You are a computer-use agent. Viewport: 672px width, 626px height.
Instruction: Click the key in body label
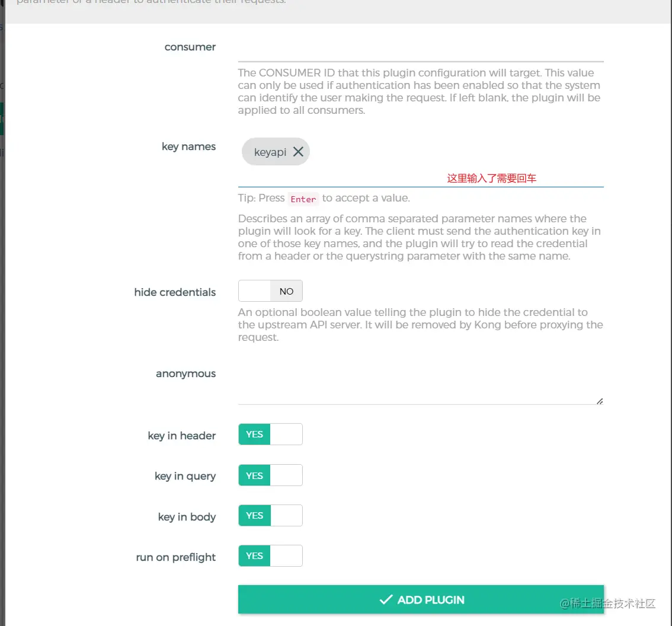tap(187, 517)
